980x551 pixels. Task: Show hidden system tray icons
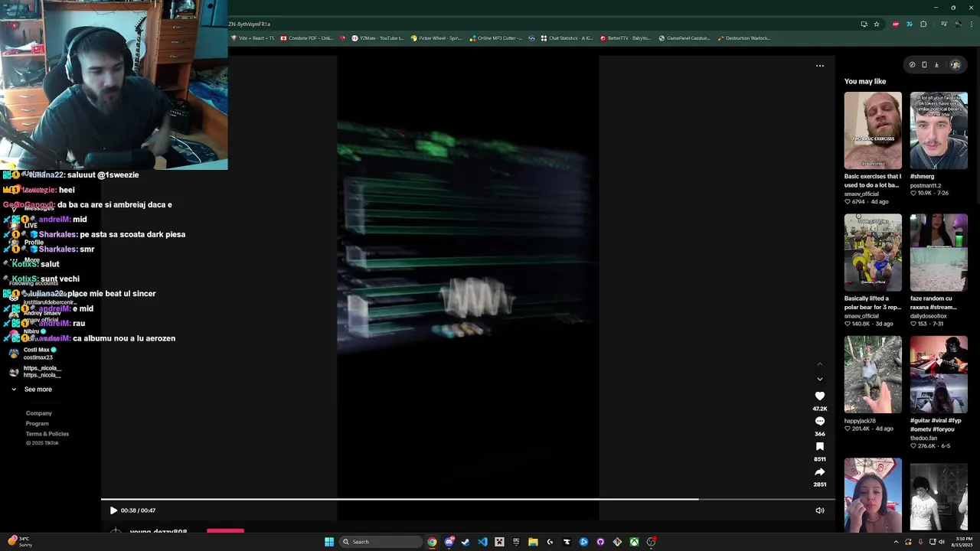coord(896,542)
